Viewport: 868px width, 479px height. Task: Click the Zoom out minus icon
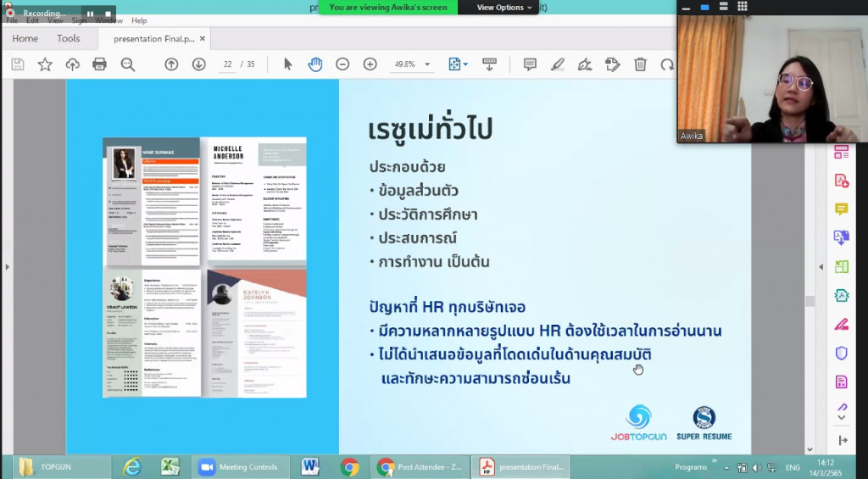(342, 64)
